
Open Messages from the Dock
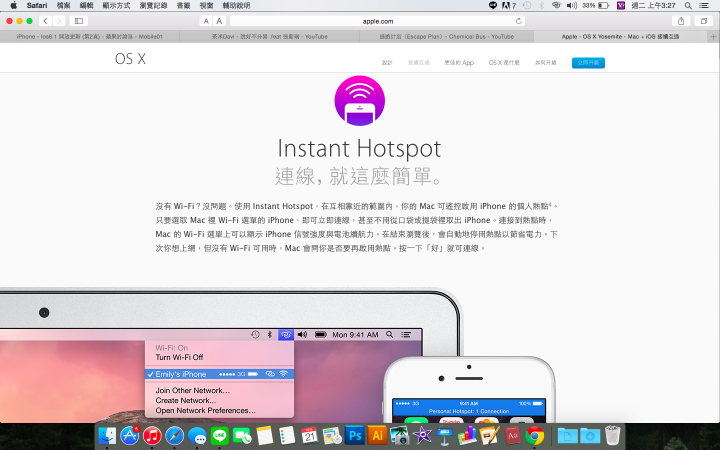[x=197, y=435]
